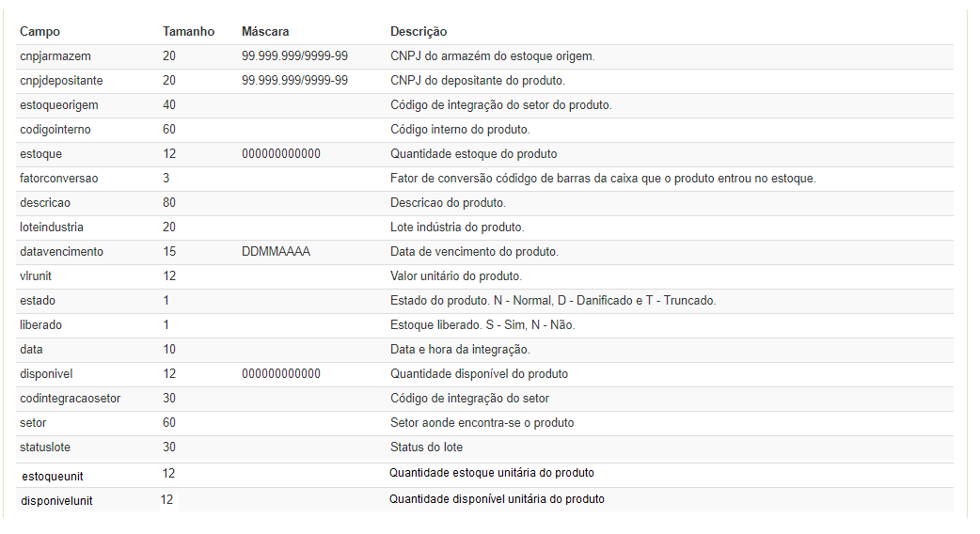Click the Campo column header

tap(40, 32)
